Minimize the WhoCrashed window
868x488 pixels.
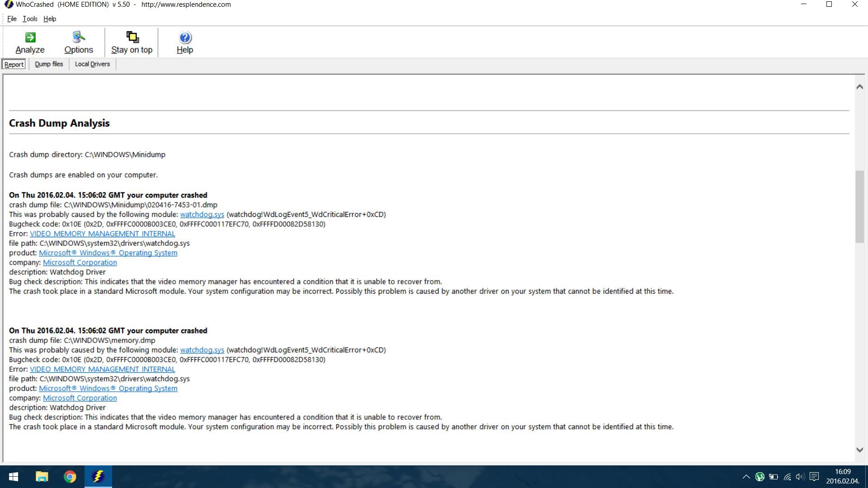pos(804,5)
